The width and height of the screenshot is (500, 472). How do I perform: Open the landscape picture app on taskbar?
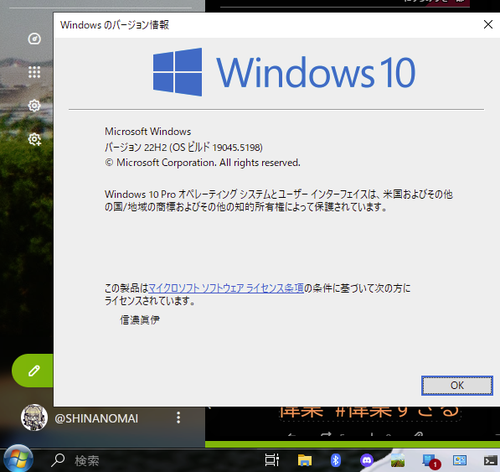pyautogui.click(x=397, y=461)
